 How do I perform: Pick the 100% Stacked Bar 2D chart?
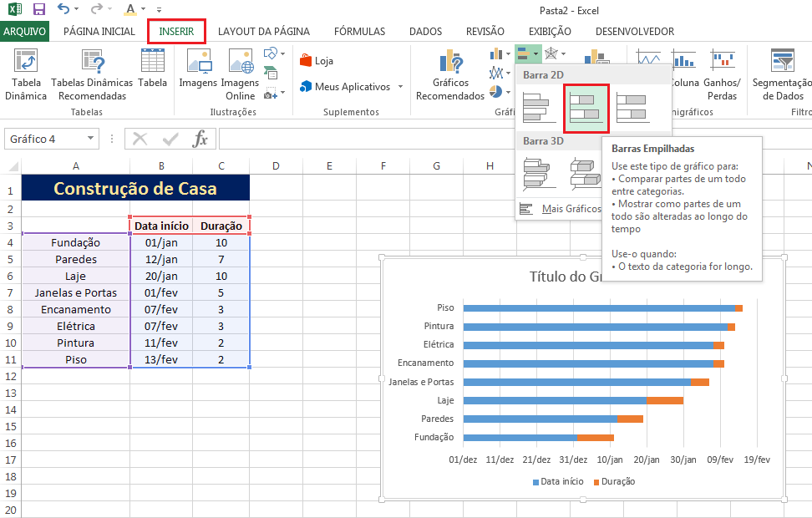(632, 108)
